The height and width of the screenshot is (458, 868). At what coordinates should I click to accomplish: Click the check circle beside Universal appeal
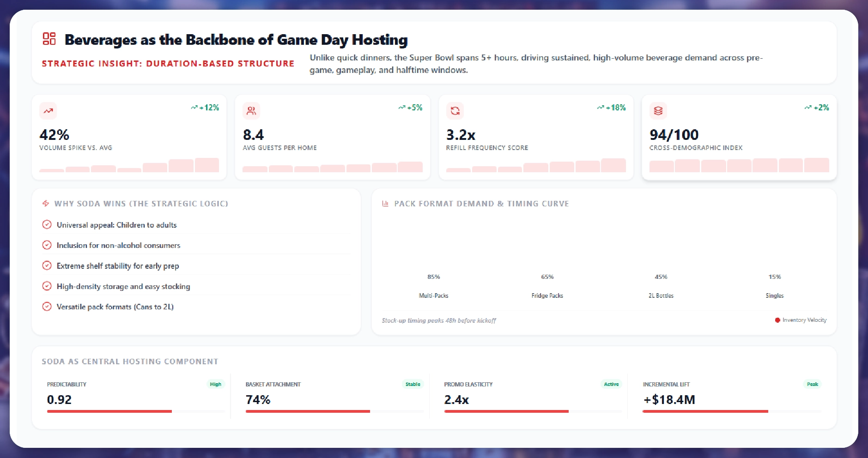[47, 225]
